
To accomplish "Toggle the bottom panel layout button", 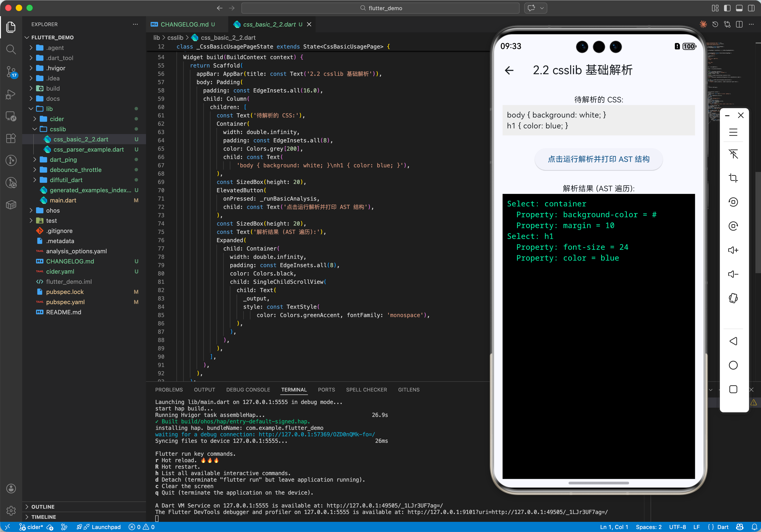I will coord(739,8).
